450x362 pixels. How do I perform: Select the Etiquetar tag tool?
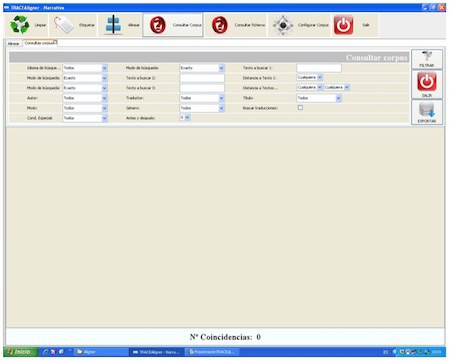73,25
